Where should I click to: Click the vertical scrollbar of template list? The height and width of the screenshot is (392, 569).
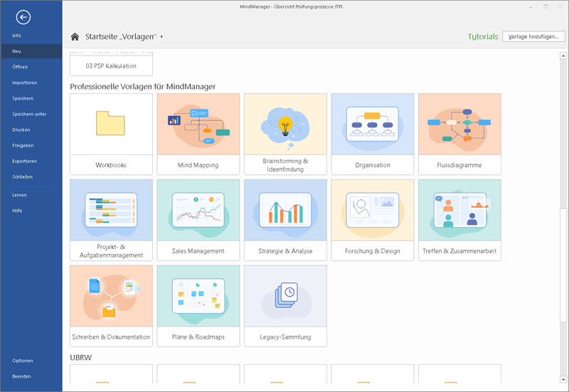coord(563,242)
